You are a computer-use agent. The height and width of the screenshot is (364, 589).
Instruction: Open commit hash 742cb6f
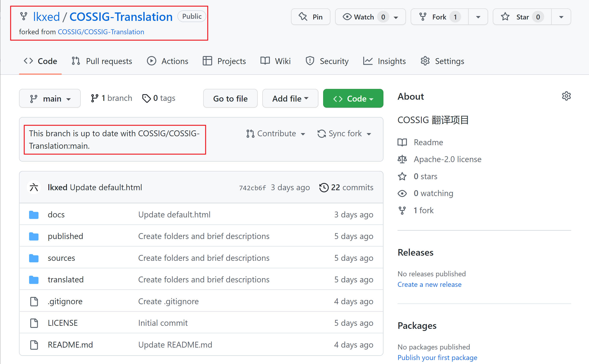[252, 188]
